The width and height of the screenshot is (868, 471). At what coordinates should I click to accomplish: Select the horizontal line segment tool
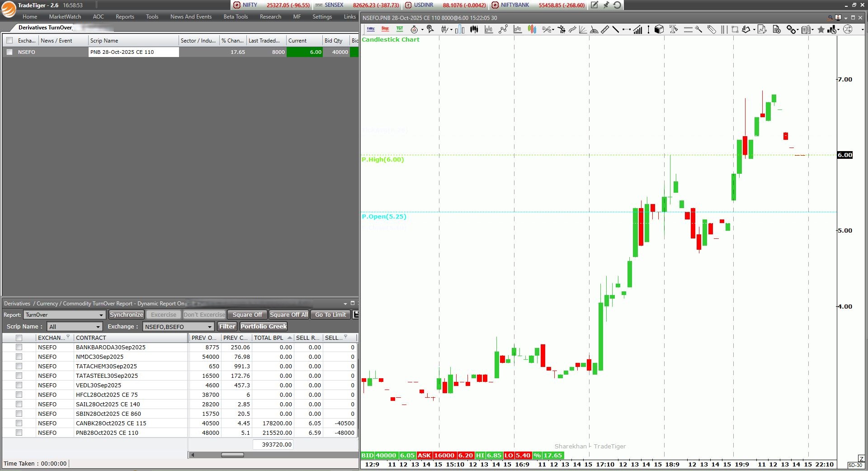627,29
